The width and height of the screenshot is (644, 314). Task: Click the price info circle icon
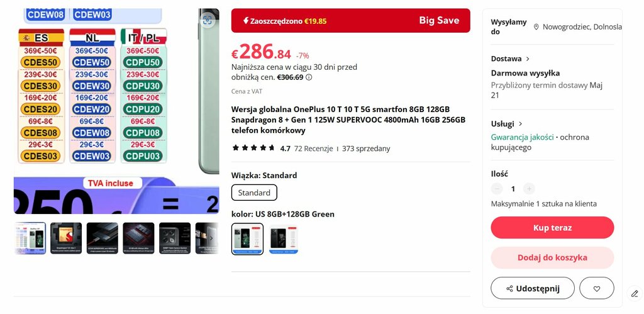309,77
